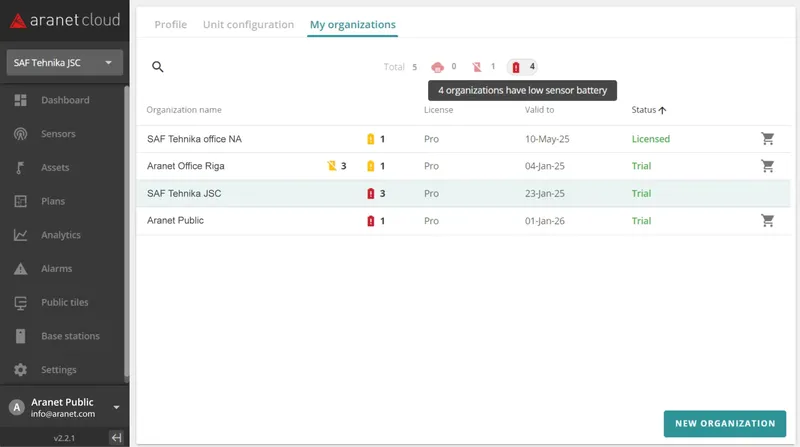Image resolution: width=800 pixels, height=447 pixels.
Task: Go to Dashboard menu label
Action: click(x=65, y=100)
